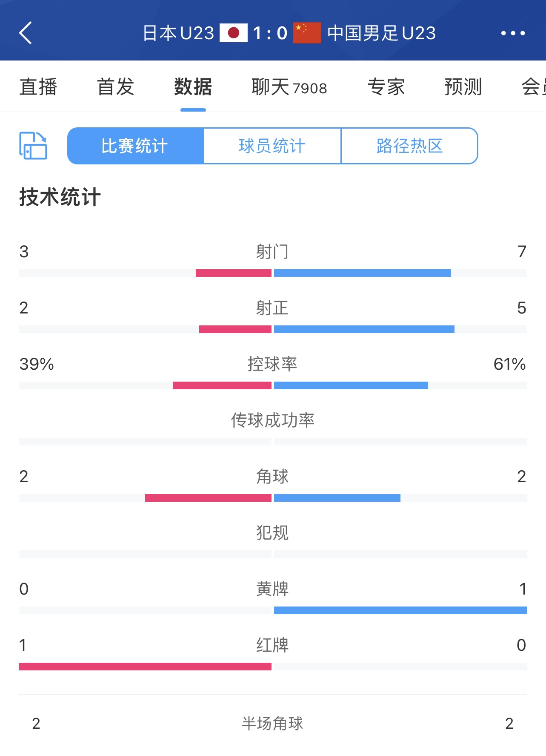The height and width of the screenshot is (756, 546).
Task: Select the 比赛统计 segment
Action: pos(135,146)
